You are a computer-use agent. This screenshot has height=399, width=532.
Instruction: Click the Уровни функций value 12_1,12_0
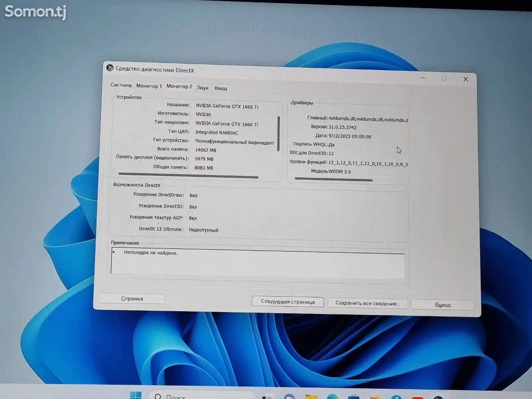[368, 163]
